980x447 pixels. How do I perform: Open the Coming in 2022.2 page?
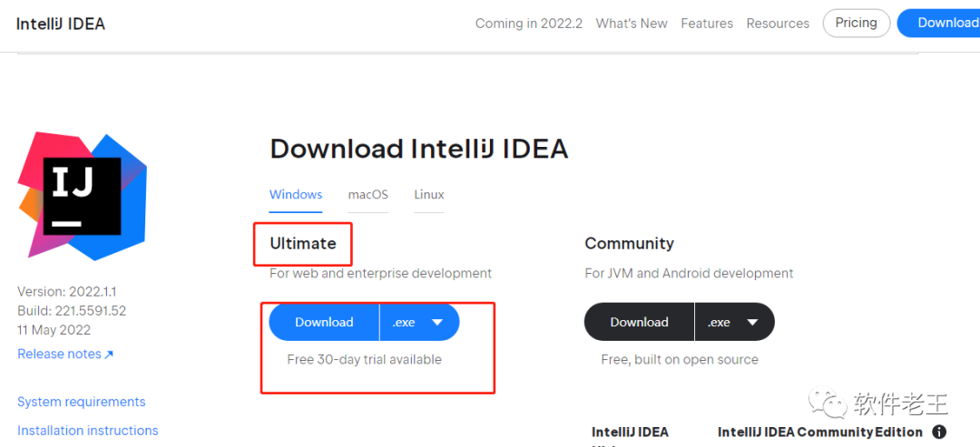pos(529,23)
